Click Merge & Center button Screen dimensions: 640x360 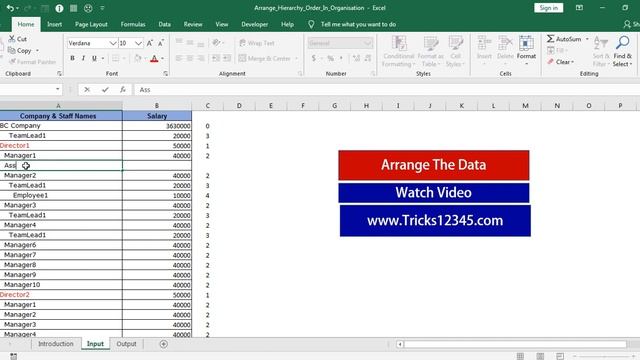pos(264,58)
